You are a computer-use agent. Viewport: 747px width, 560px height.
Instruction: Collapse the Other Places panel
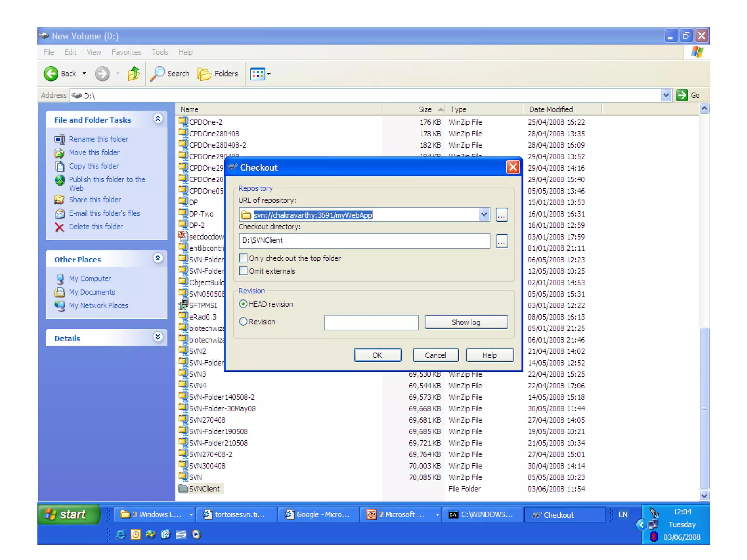[158, 258]
